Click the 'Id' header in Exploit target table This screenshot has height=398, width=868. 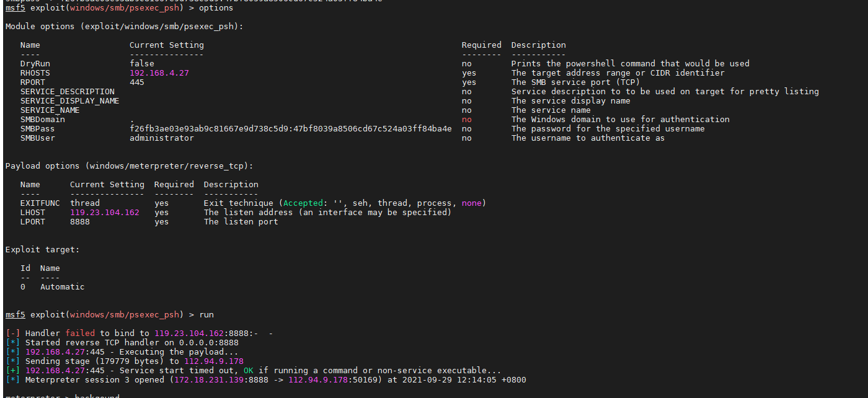tap(25, 268)
